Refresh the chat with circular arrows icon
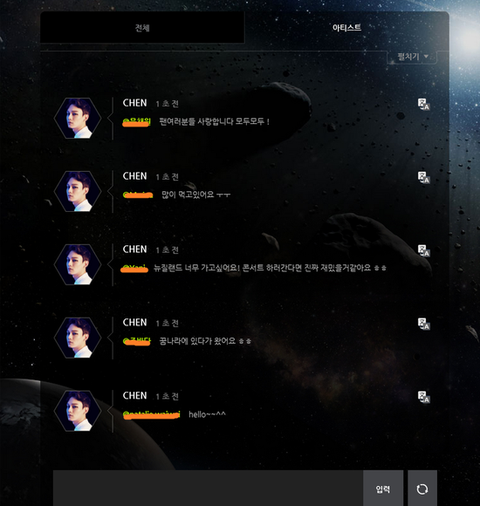Screen dimensions: 480x506 (x=422, y=489)
